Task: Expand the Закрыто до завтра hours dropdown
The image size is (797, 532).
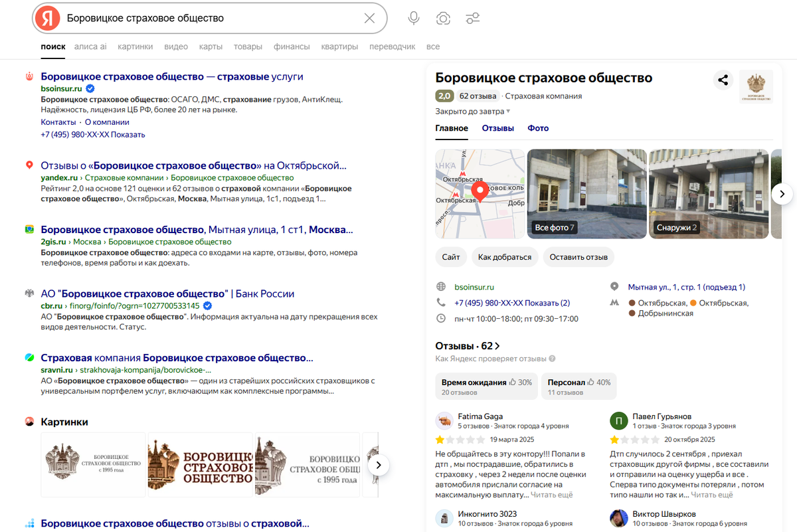Action: (473, 112)
